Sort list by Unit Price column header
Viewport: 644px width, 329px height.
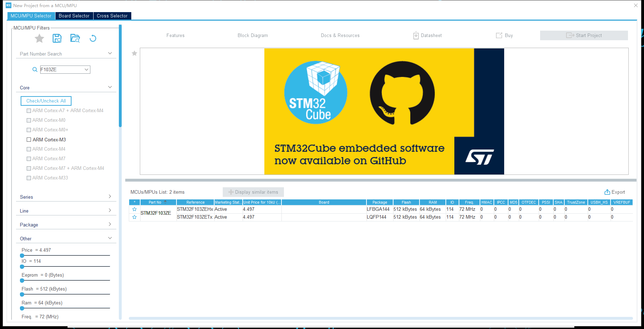point(262,202)
